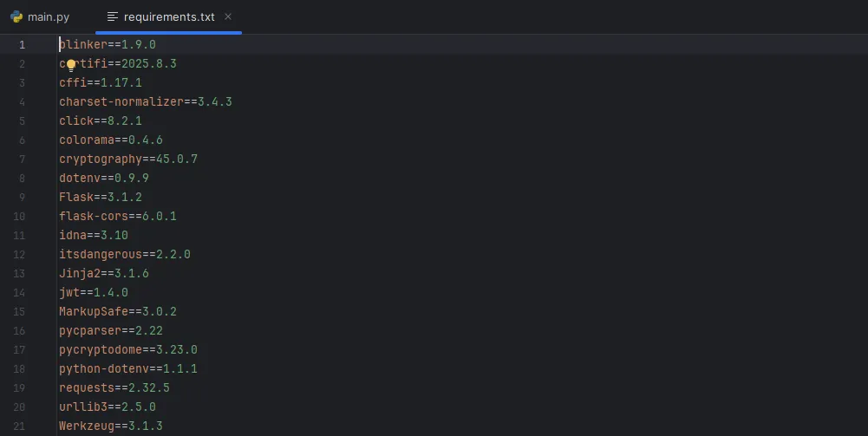The height and width of the screenshot is (436, 868).
Task: Close the requirements.txt tab
Action: 228,16
